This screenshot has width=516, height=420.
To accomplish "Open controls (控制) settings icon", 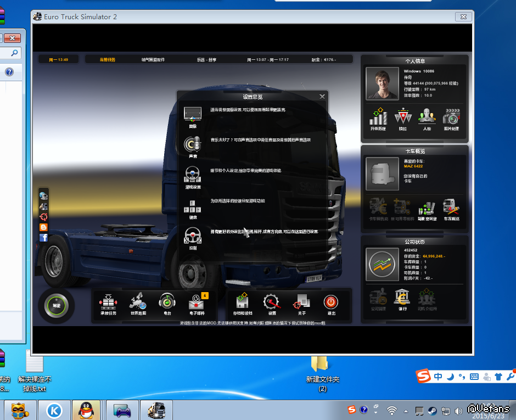I will pos(193,236).
